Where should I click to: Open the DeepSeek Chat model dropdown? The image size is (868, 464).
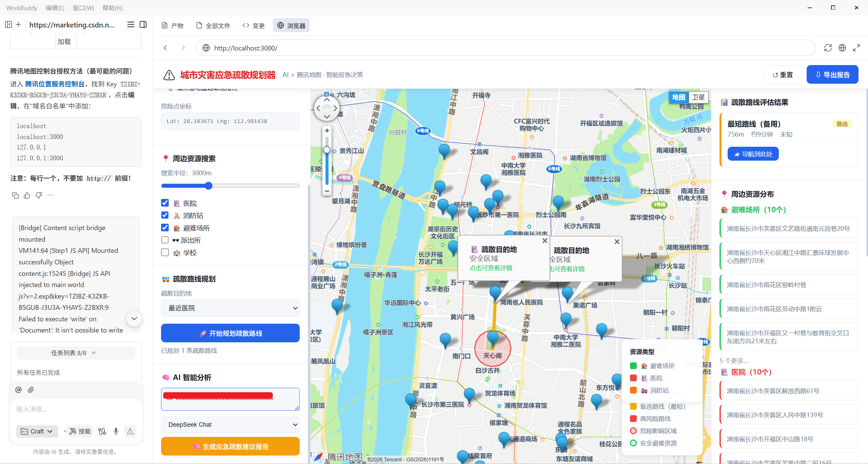[x=230, y=425]
